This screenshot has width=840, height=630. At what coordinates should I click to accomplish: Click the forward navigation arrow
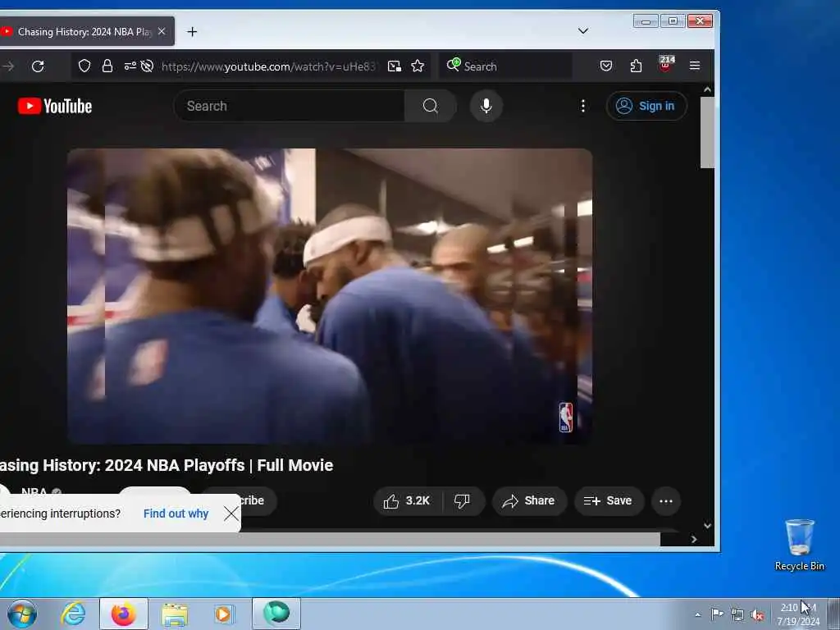click(8, 66)
